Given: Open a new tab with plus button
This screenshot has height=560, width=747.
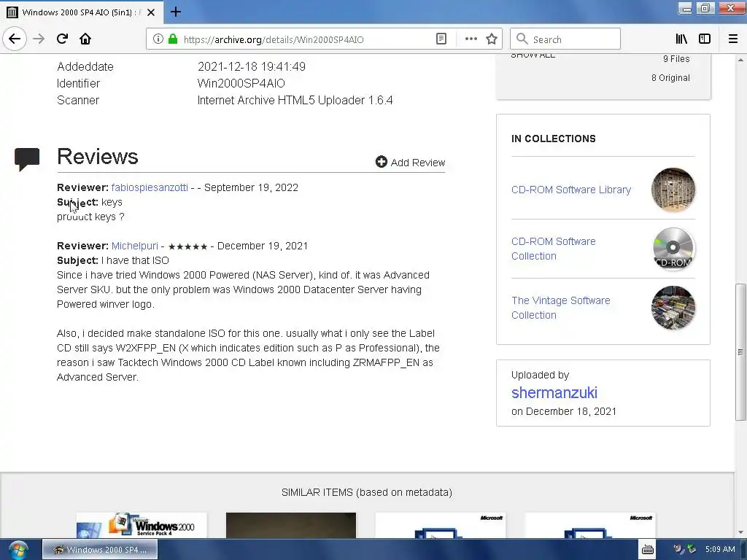Looking at the screenshot, I should point(176,12).
